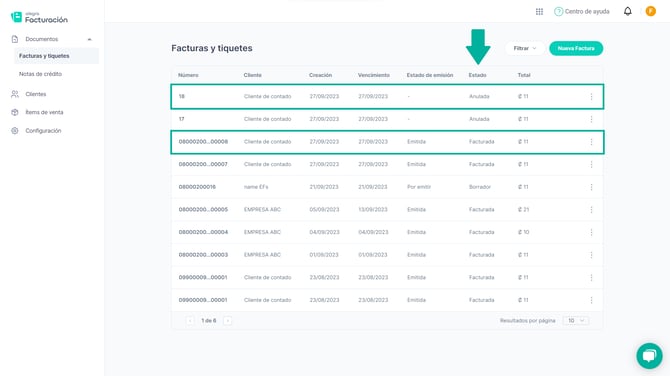Viewport: 670px width, 376px height.
Task: Open the apps grid icon
Action: point(539,12)
